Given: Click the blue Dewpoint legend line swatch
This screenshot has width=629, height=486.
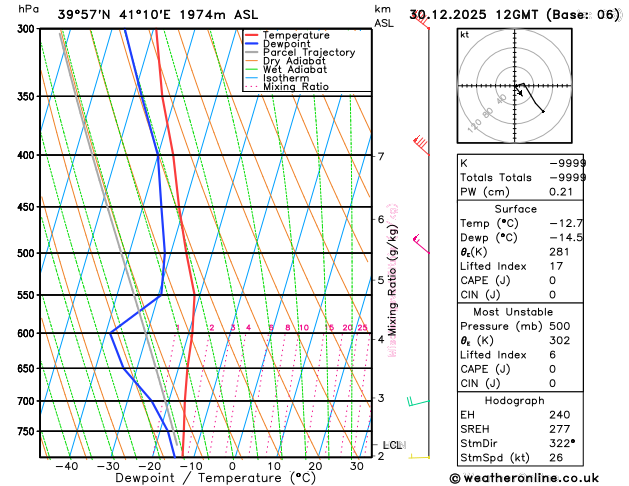Looking at the screenshot, I should pos(252,44).
